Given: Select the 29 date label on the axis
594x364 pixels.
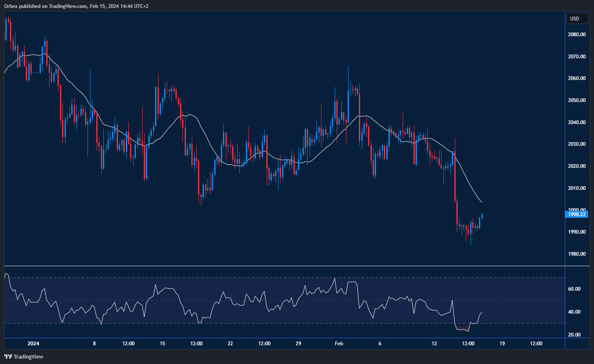Looking at the screenshot, I should pyautogui.click(x=298, y=343).
